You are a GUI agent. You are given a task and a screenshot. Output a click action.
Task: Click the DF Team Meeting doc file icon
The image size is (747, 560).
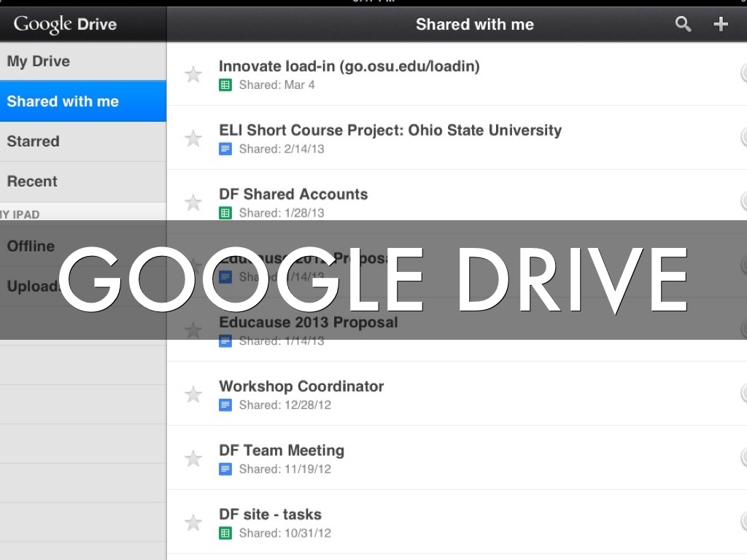(x=225, y=470)
